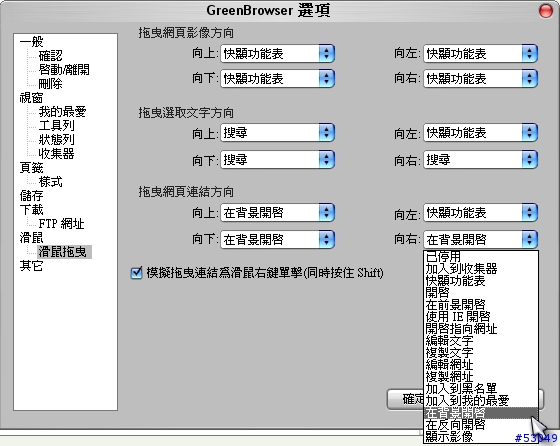Choose 顯示影像 in the open list
This screenshot has width=560, height=446.
pos(481,437)
